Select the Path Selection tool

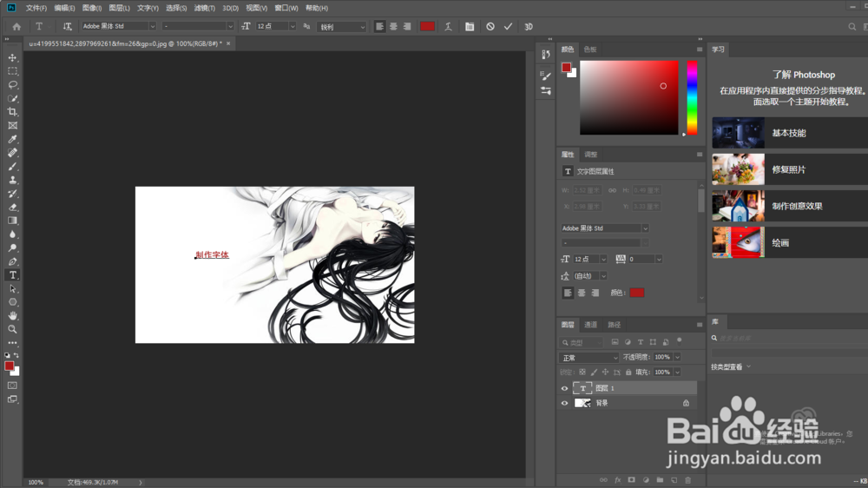pyautogui.click(x=12, y=288)
